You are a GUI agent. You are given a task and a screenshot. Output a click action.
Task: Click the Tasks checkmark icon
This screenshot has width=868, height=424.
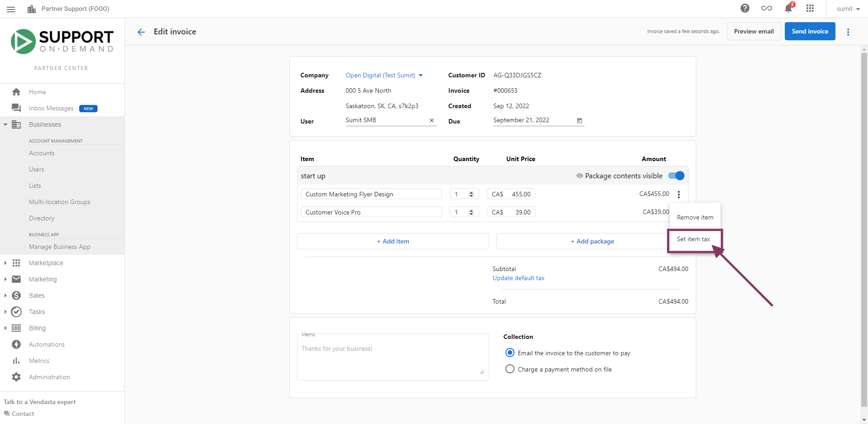(x=16, y=312)
